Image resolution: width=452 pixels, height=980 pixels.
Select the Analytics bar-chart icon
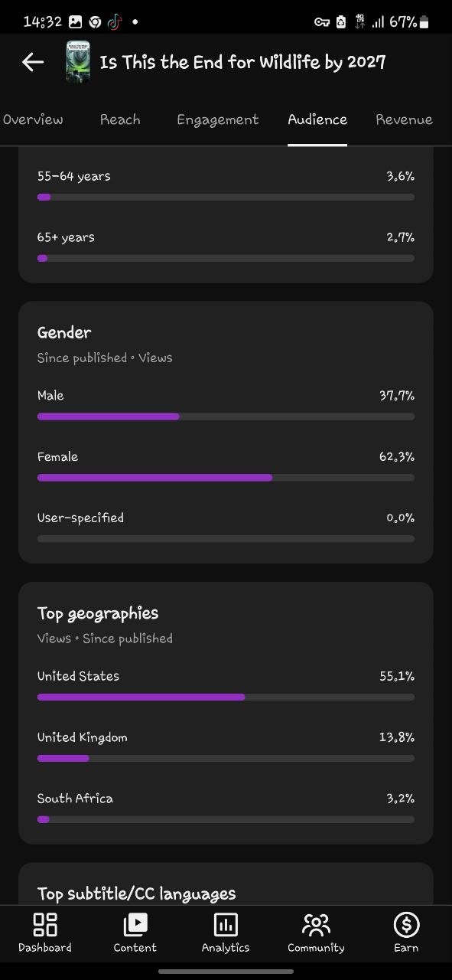[226, 925]
